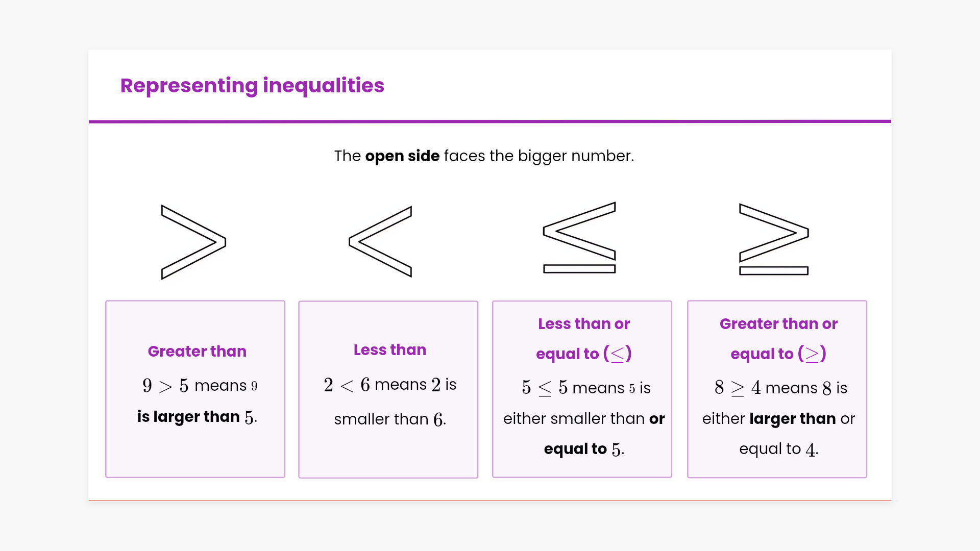This screenshot has width=980, height=551.
Task: Click the small ≤ symbol in parentheses
Action: click(x=618, y=354)
